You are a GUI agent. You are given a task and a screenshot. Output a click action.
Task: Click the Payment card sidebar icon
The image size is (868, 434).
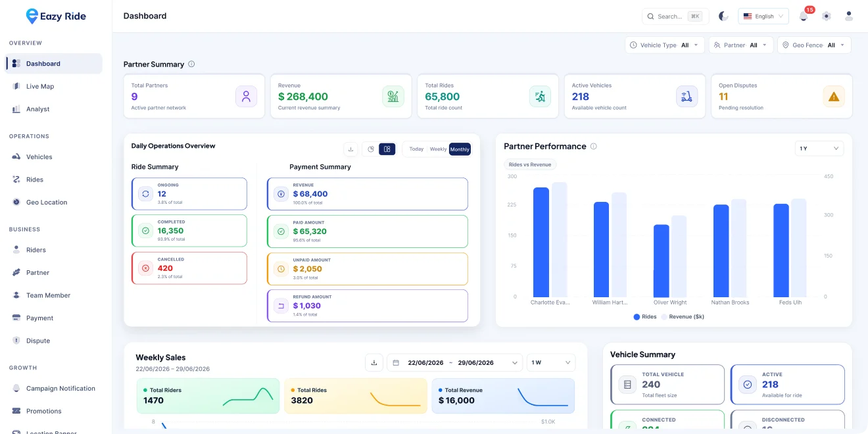[16, 318]
